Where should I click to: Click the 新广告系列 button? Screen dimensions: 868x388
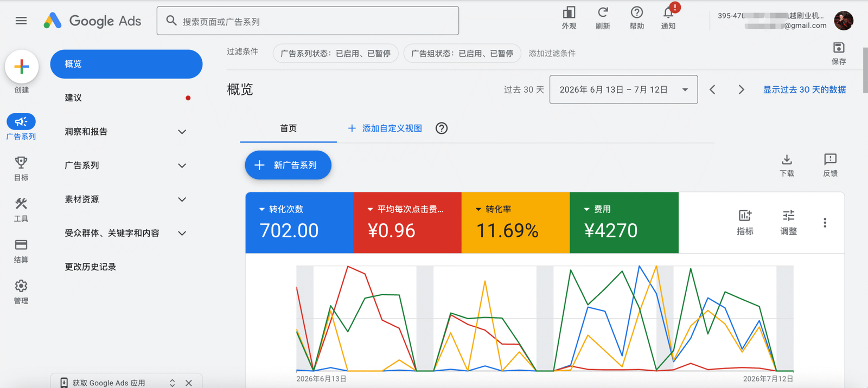(x=288, y=165)
